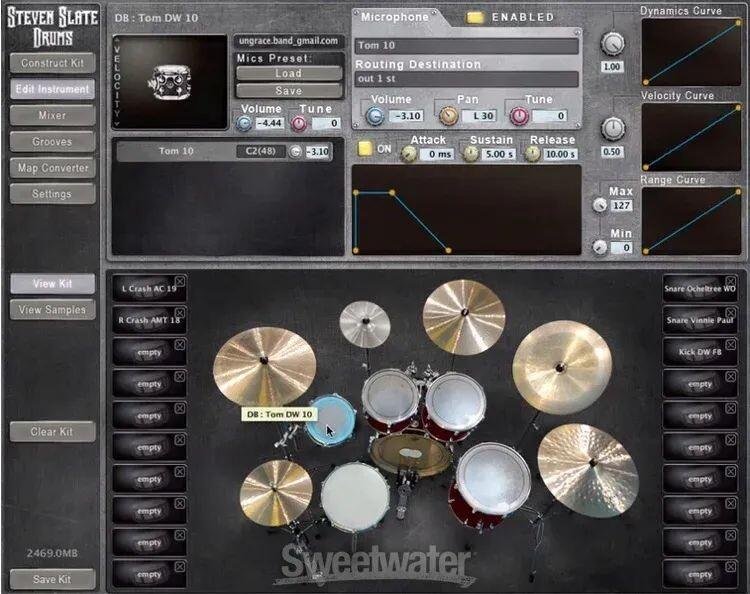
Task: Click the hi-hat cymbal at bottom left
Action: 276,490
